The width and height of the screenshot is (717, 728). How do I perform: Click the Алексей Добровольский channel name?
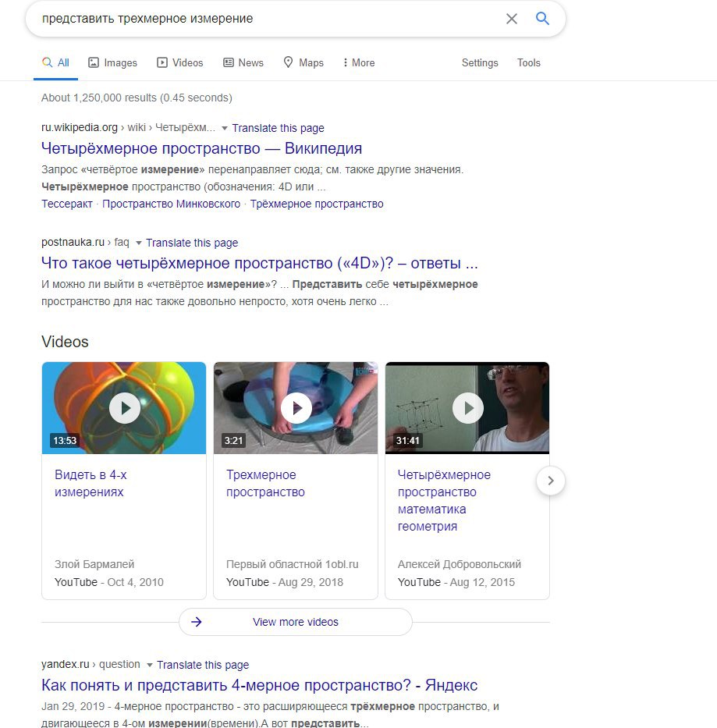[x=460, y=564]
